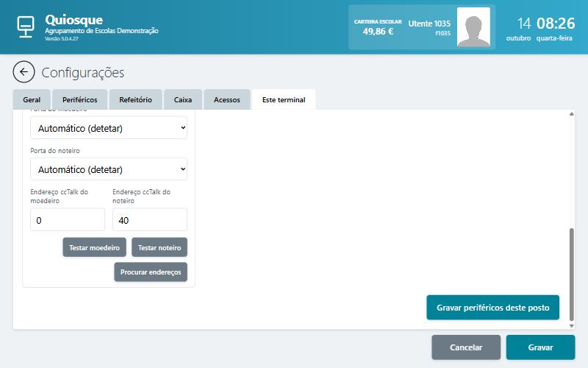The height and width of the screenshot is (368, 588).
Task: Switch to the Periféricos tab
Action: 80,99
